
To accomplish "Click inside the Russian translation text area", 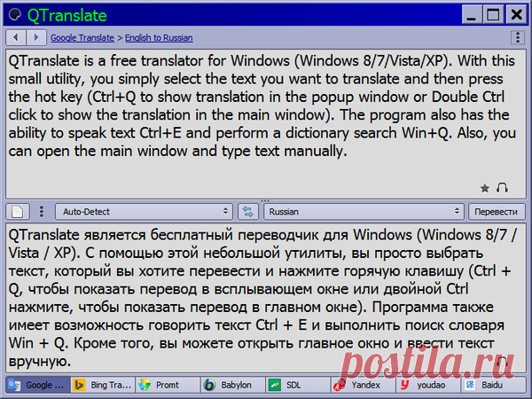I will point(266,298).
